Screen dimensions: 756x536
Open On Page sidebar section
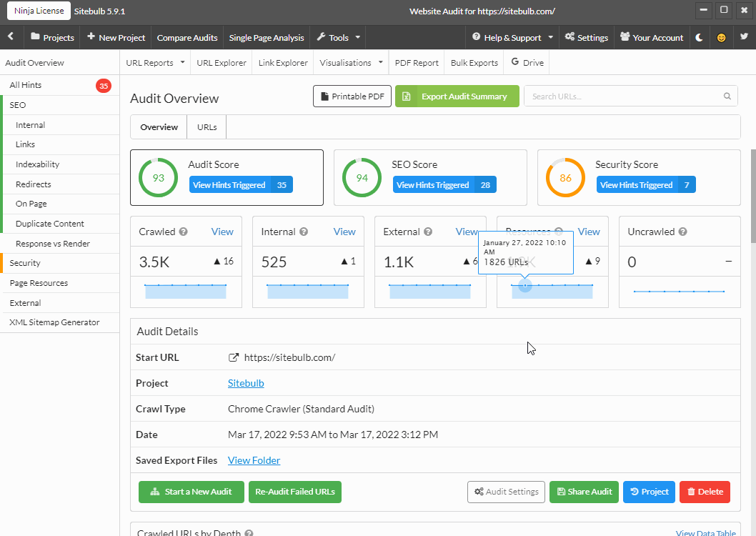click(61, 204)
